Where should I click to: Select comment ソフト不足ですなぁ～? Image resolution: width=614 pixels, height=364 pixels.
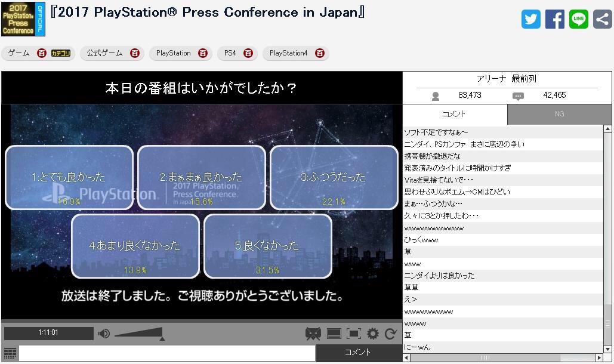point(503,132)
